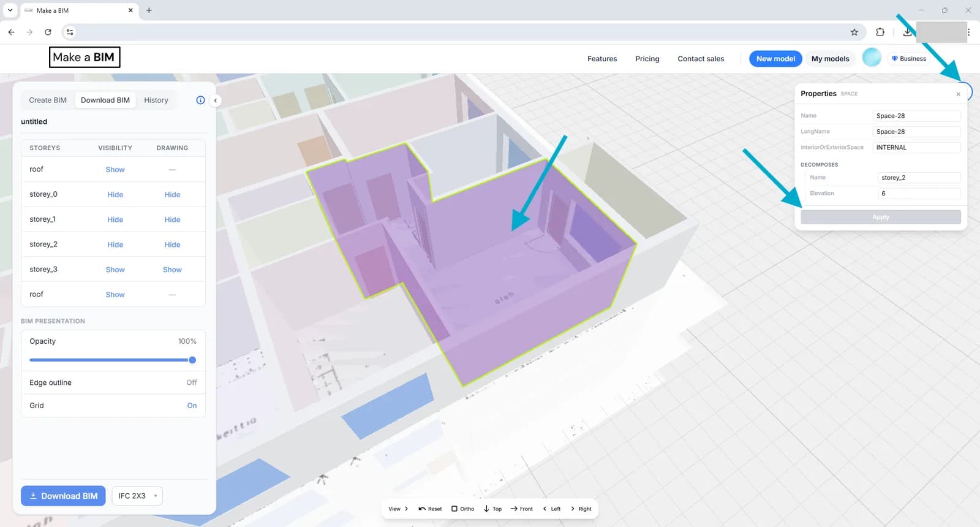The image size is (980, 527).
Task: Switch to Left view
Action: pyautogui.click(x=552, y=509)
